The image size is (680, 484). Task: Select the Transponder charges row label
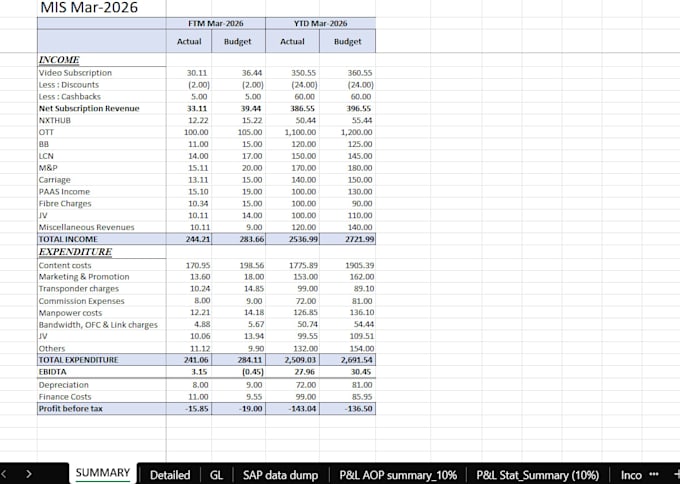tap(78, 288)
